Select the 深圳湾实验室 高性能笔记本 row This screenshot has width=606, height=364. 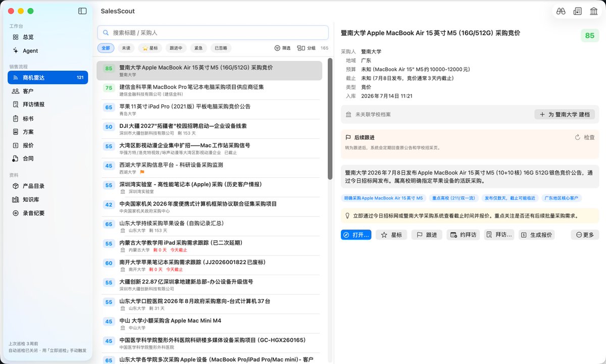[x=209, y=188]
